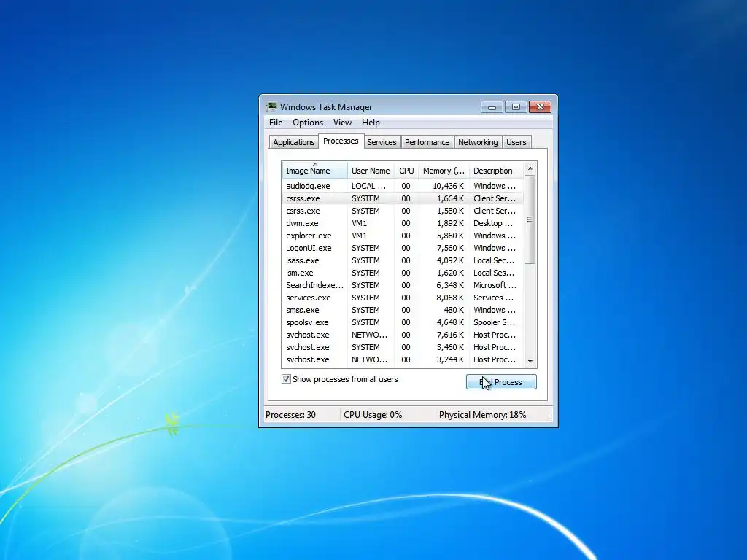Open the File menu
Screen dimensions: 747x560
click(275, 122)
